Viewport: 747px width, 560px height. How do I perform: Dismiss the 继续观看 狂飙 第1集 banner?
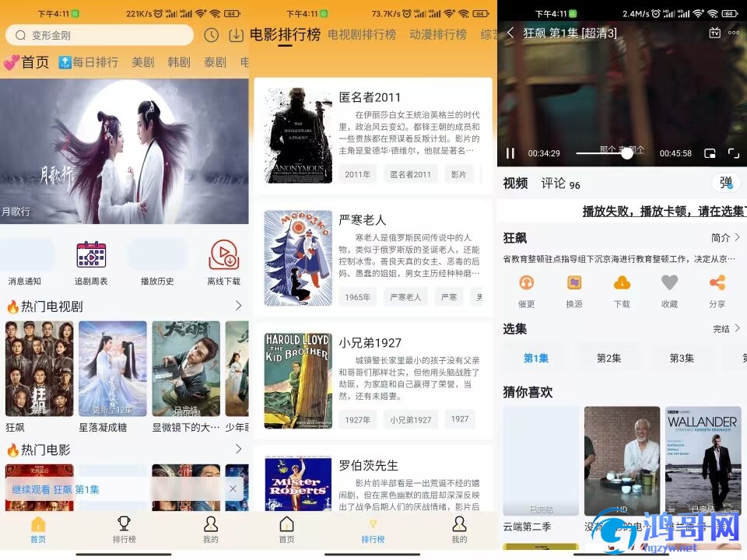tap(233, 488)
